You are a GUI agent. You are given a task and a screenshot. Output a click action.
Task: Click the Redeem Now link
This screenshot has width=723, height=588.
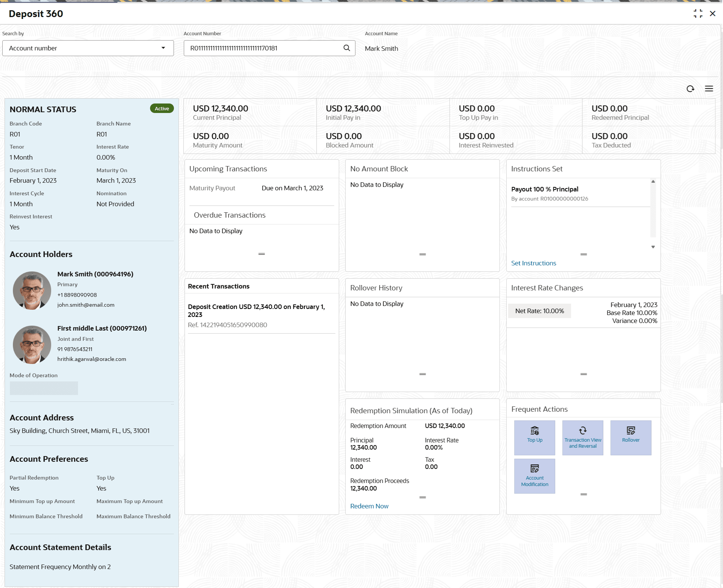[369, 506]
